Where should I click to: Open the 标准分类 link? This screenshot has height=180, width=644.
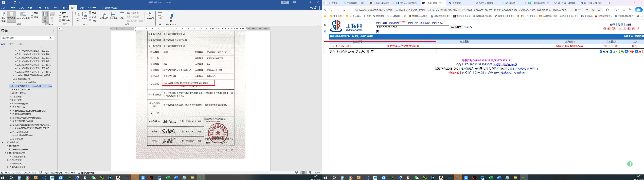pyautogui.click(x=381, y=23)
